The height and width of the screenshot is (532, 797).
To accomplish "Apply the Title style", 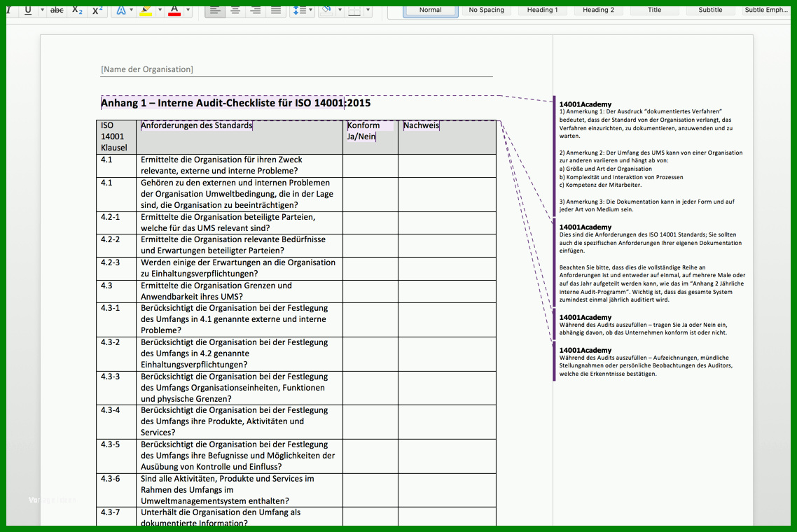I will click(x=655, y=10).
